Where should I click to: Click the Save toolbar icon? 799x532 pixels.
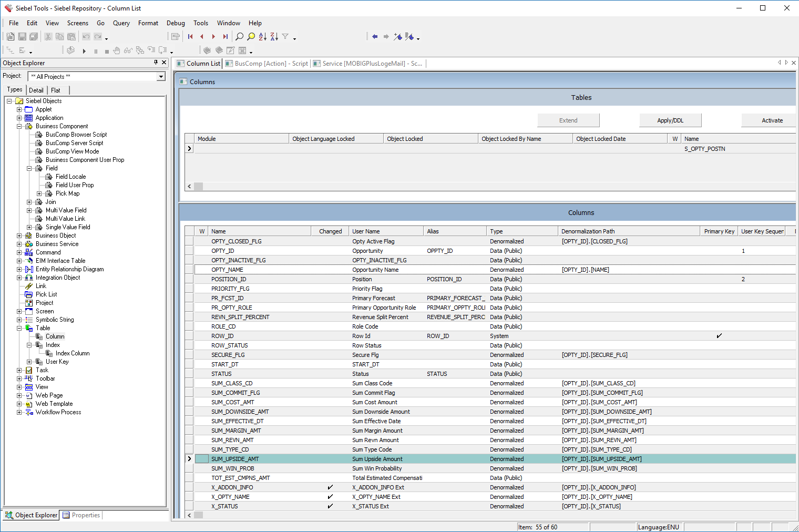22,37
